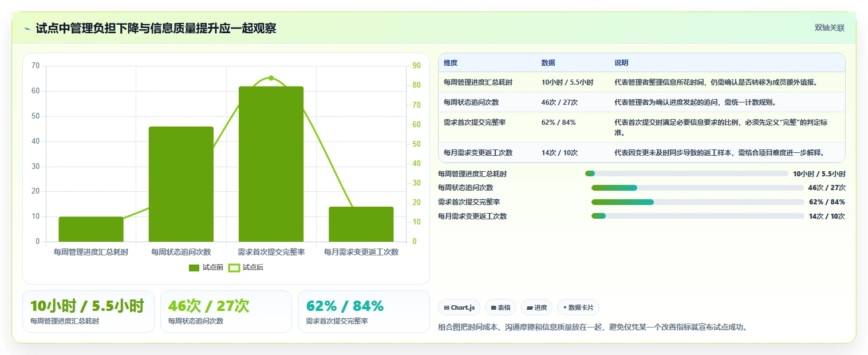The image size is (868, 355).
Task: Select the Chart.js tag chip
Action: [x=459, y=307]
